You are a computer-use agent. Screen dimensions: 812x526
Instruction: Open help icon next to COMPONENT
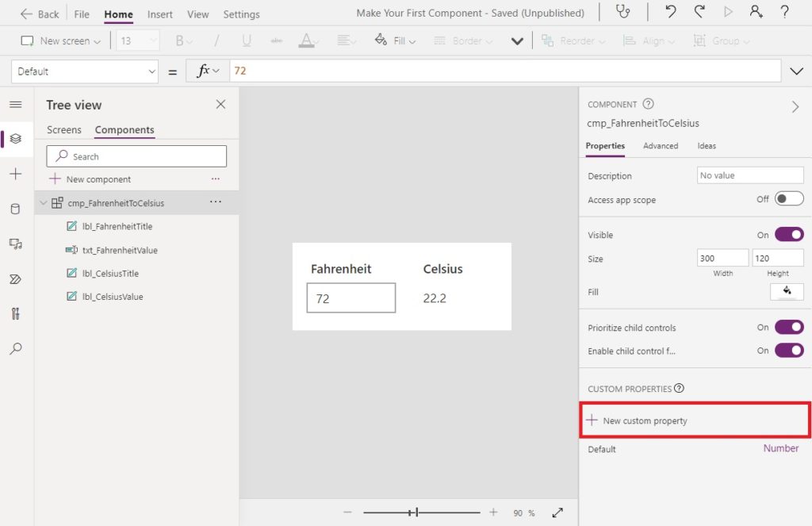648,104
